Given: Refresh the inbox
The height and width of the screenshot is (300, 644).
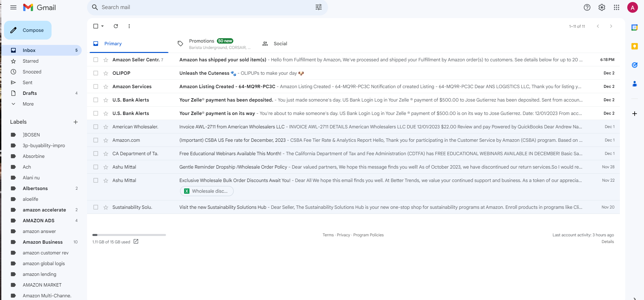Looking at the screenshot, I should pyautogui.click(x=116, y=26).
